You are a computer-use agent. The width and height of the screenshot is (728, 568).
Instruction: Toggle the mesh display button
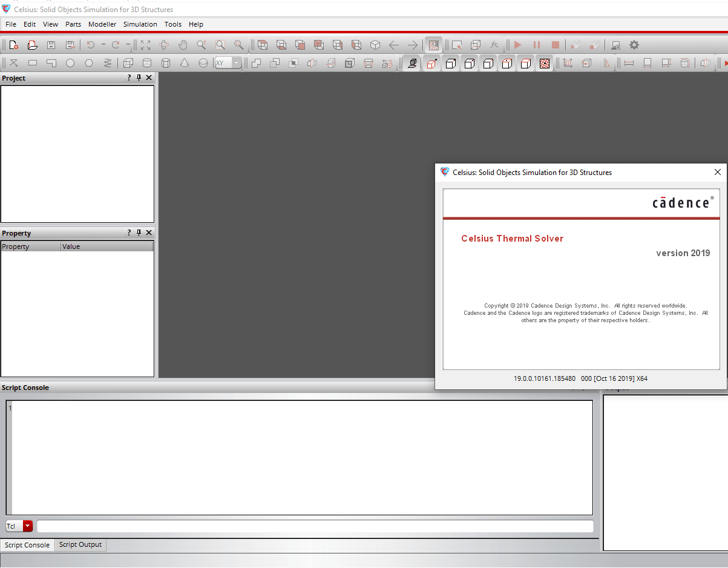tap(433, 45)
